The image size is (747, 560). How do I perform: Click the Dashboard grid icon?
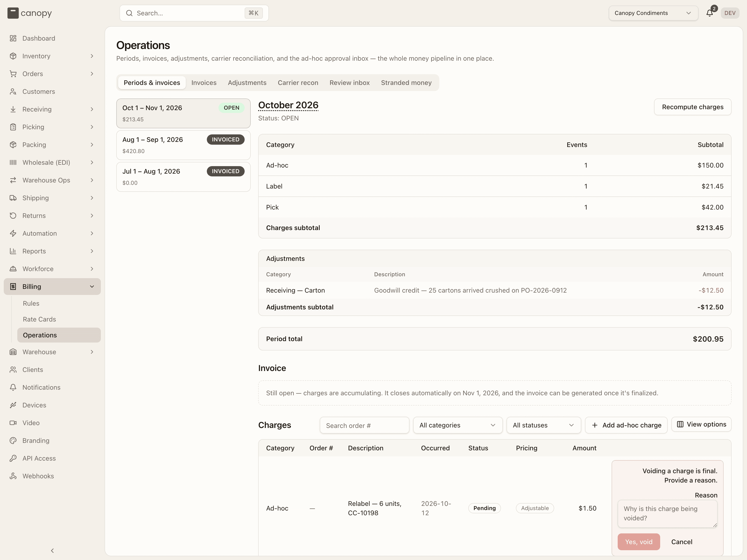click(x=13, y=38)
